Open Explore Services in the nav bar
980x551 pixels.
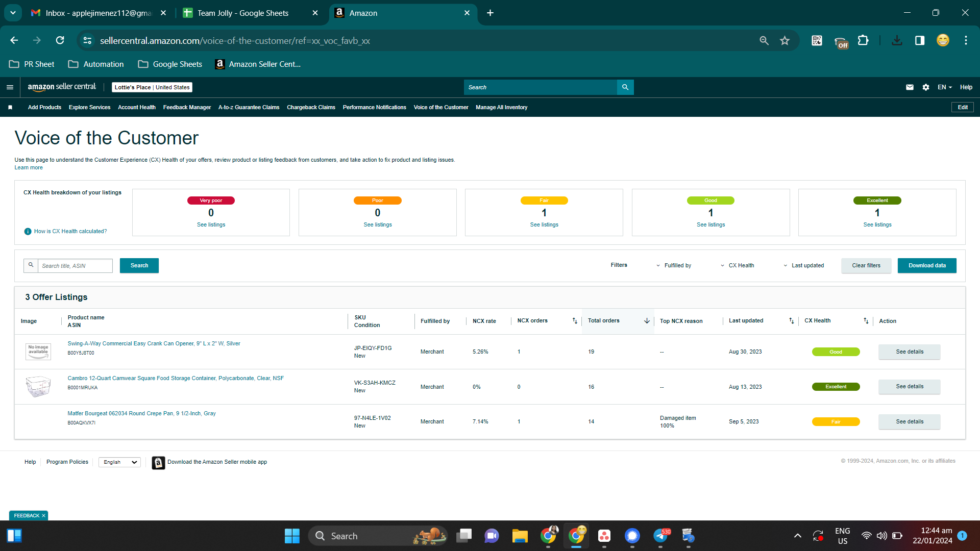[89, 107]
